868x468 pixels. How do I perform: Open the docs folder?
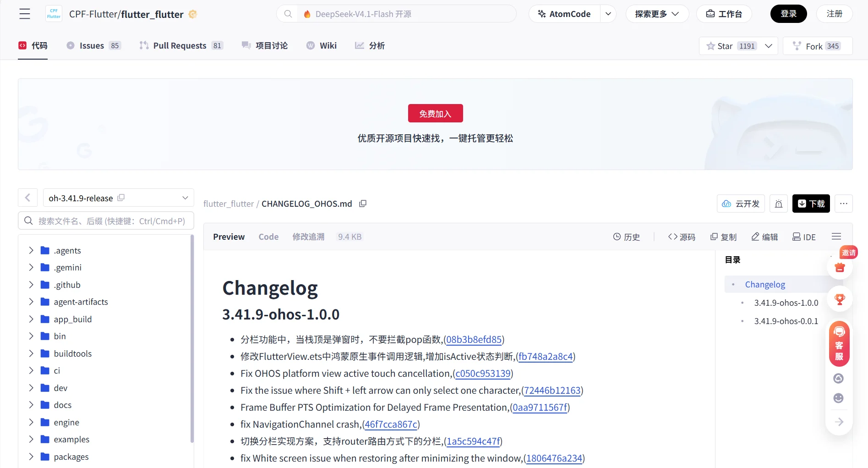[62, 405]
